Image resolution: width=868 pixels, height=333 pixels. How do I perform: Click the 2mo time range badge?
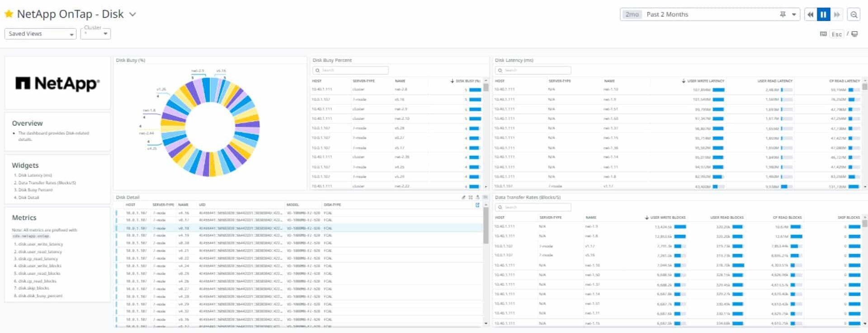(632, 14)
